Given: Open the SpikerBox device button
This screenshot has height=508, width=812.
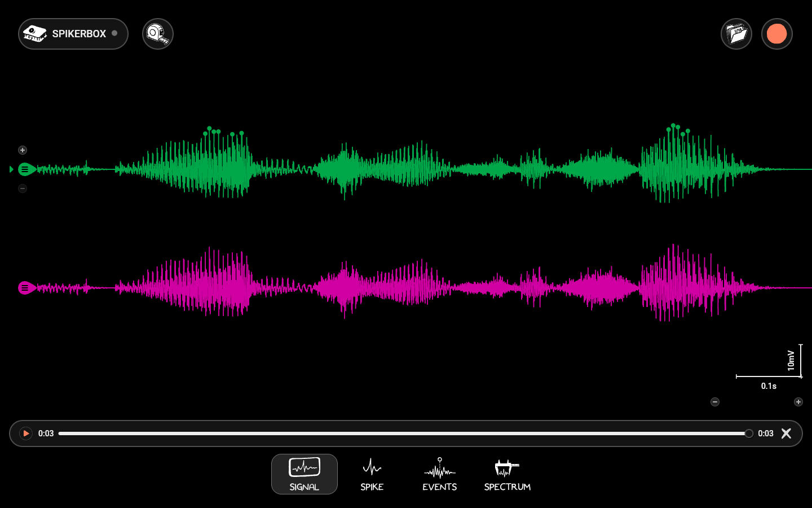Looking at the screenshot, I should 73,34.
